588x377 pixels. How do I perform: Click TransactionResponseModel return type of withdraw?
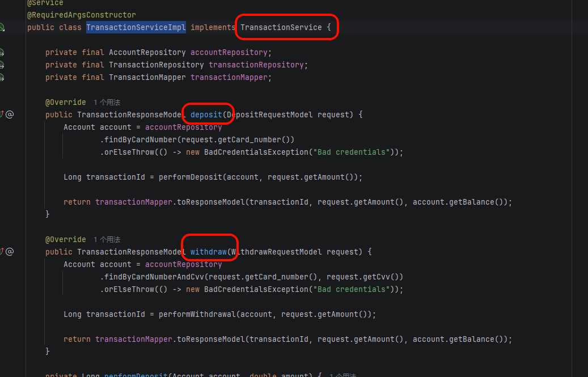pyautogui.click(x=132, y=252)
